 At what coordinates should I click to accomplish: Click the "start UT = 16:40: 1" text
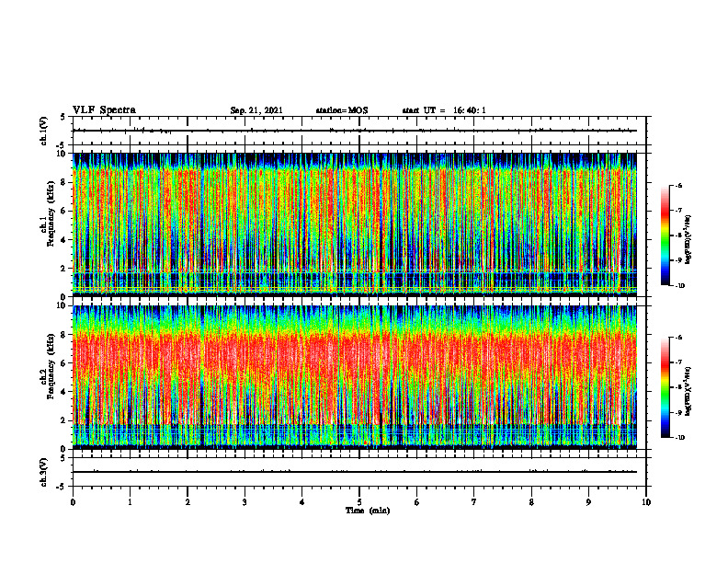(x=444, y=110)
